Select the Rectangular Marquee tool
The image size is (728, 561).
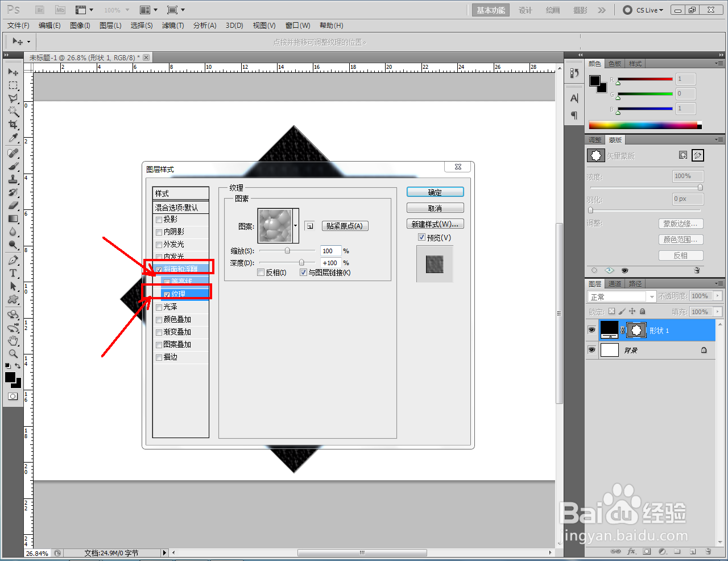(x=13, y=85)
